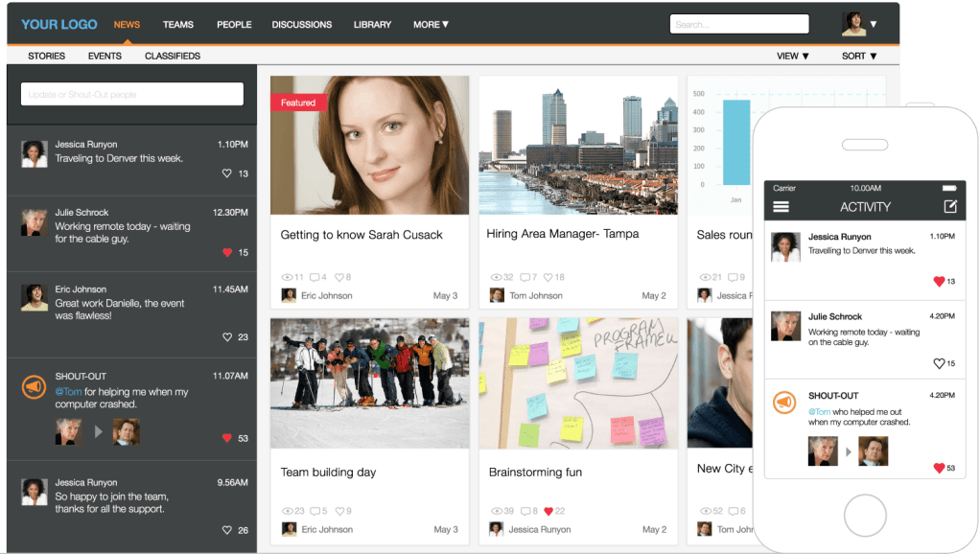The image size is (980, 554).
Task: Toggle heart on phone Shout-Out post (53)
Action: pyautogui.click(x=939, y=468)
